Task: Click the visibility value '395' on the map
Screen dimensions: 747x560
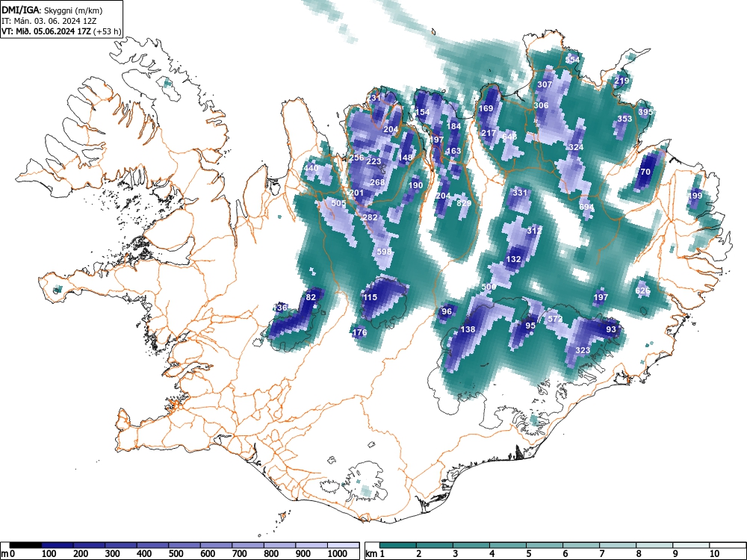Action: pos(645,112)
